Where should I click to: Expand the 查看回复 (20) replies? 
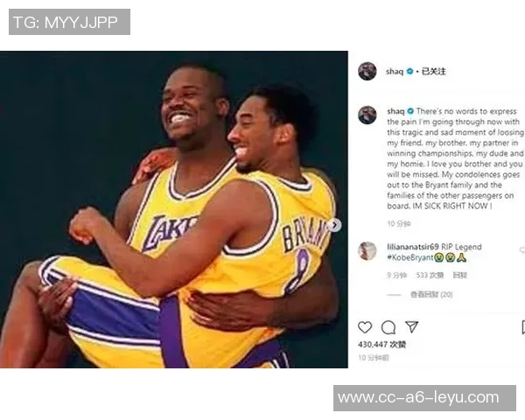(431, 294)
